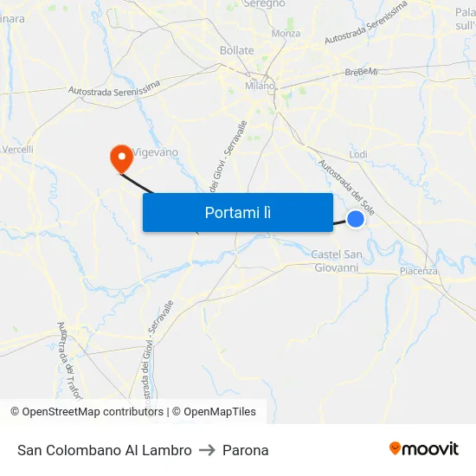Screen dimensions: 476x476
Task: Click the Seregno label at top
Action: (x=265, y=3)
